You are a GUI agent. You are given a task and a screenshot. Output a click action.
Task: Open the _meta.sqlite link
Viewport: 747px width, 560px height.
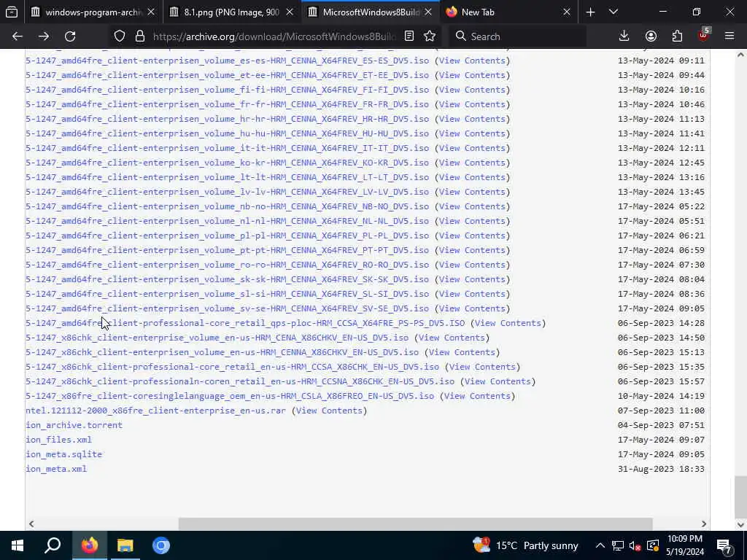coord(64,454)
